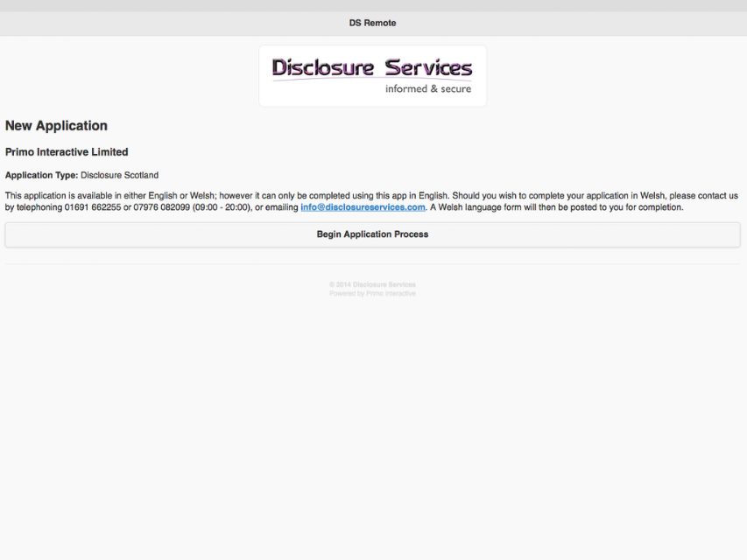Viewport: 747px width, 560px height.
Task: Click the Powered by Primo Interactive footer
Action: 372,293
